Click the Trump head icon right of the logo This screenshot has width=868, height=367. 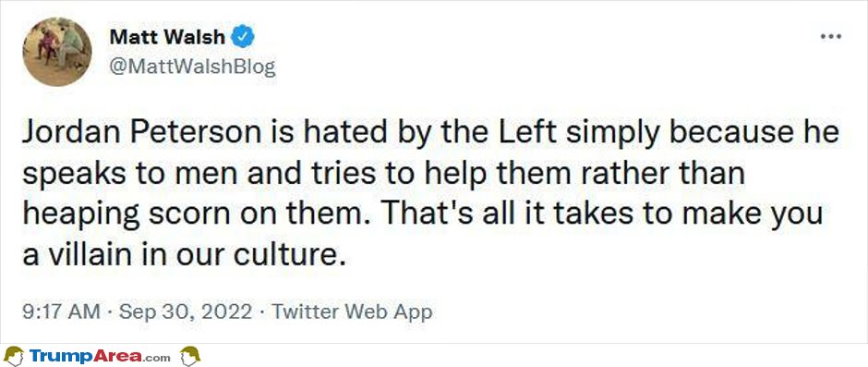coord(190,355)
